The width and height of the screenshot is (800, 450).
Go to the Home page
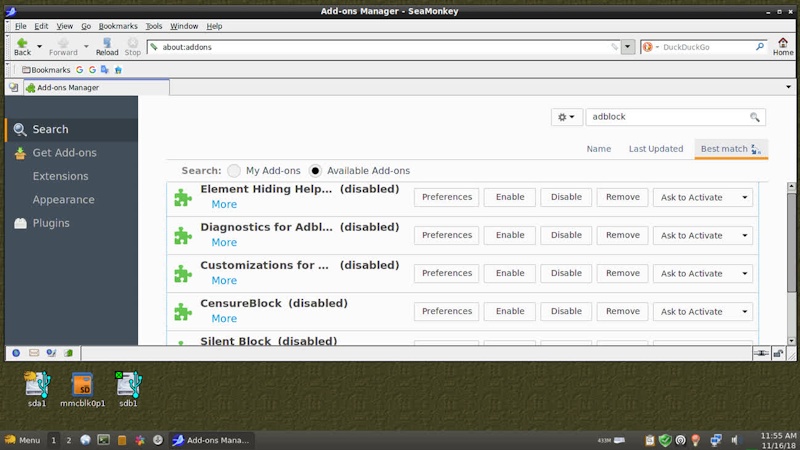click(x=783, y=46)
